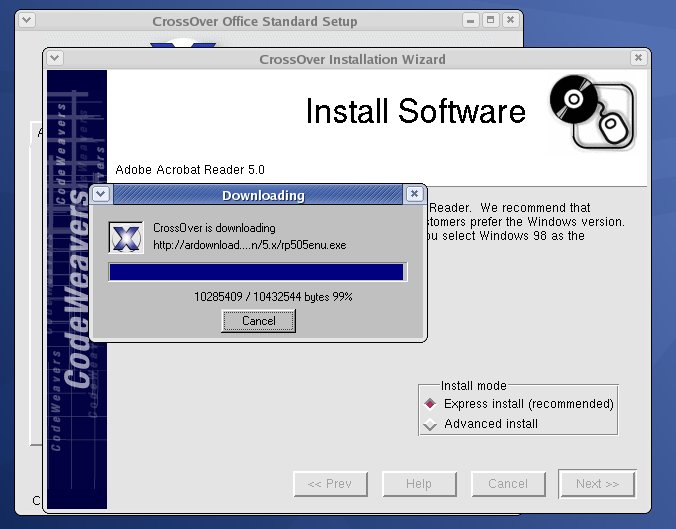This screenshot has width=676, height=529.
Task: Maximize the CrossOver Office Standard Setup window
Action: coord(491,20)
